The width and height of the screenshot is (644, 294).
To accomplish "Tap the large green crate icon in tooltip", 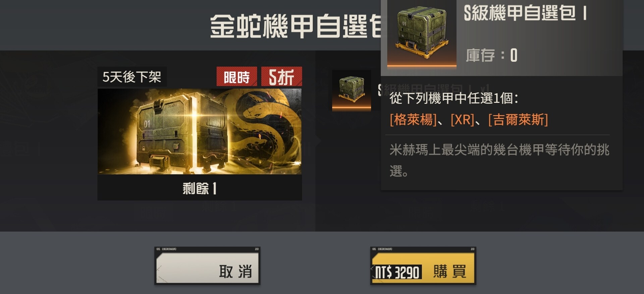I will pyautogui.click(x=422, y=33).
